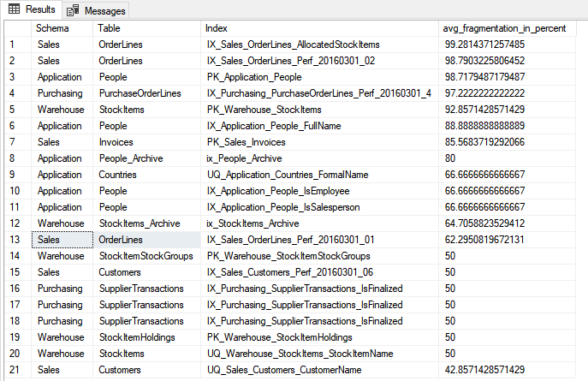Open the Messages tab
This screenshot has height=381, width=588.
click(96, 10)
